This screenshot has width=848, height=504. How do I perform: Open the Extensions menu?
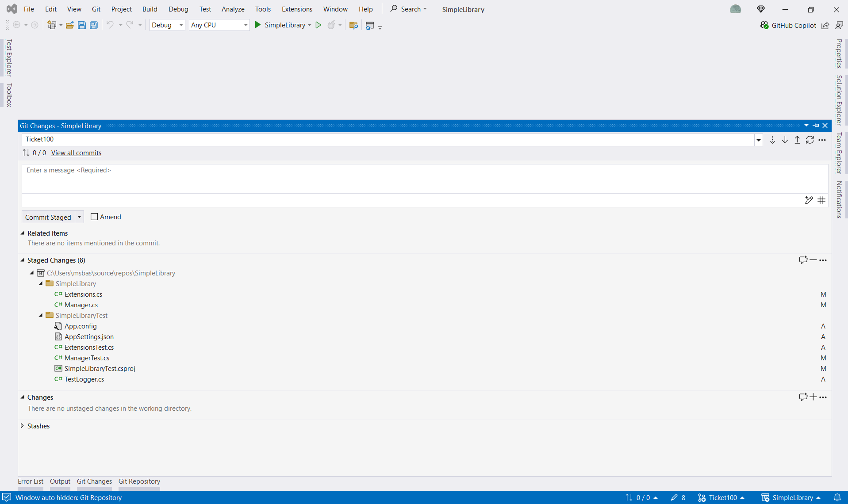[297, 9]
